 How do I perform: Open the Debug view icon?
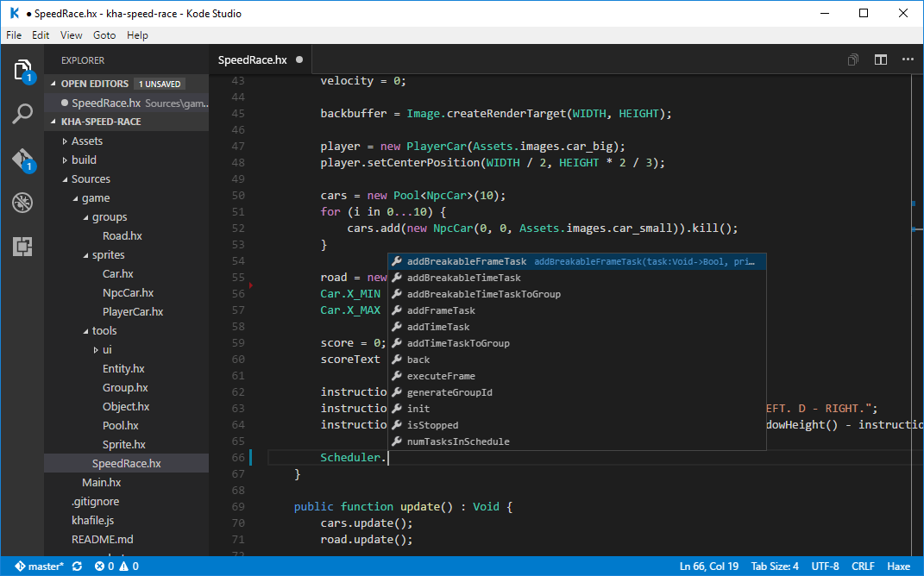point(22,203)
